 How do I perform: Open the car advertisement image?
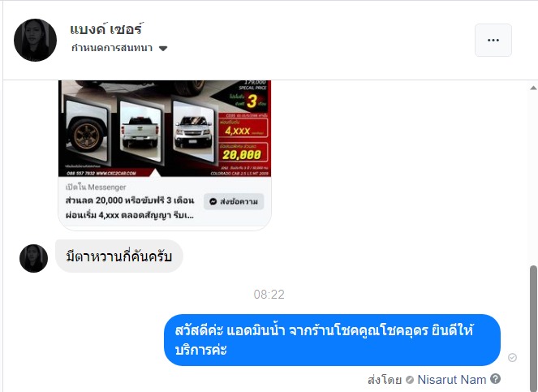(165, 129)
